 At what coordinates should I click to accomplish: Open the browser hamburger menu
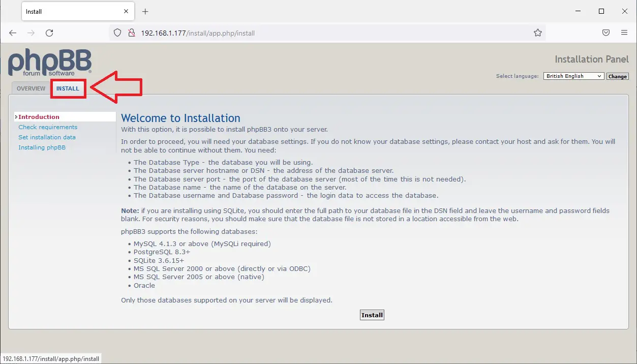(x=624, y=33)
